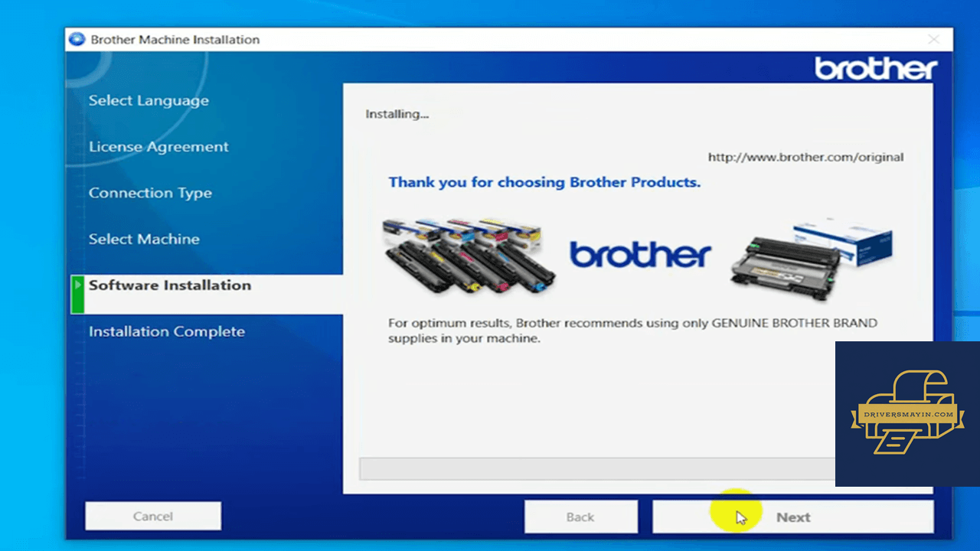
Task: Select the Select Language step
Action: click(149, 100)
